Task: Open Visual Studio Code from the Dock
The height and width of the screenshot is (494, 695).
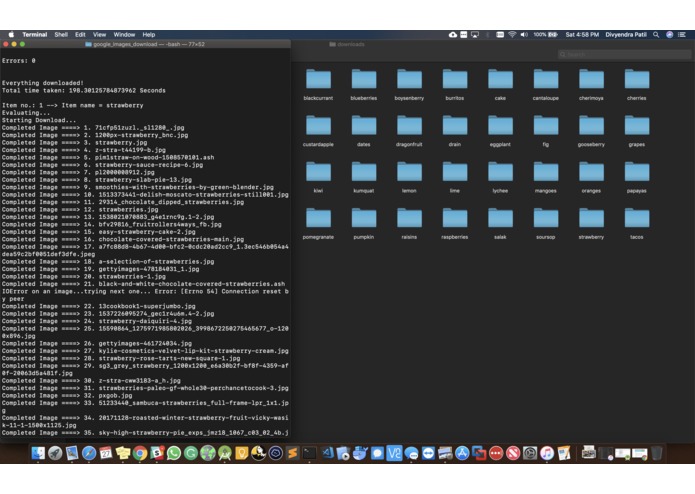Action: 327,453
